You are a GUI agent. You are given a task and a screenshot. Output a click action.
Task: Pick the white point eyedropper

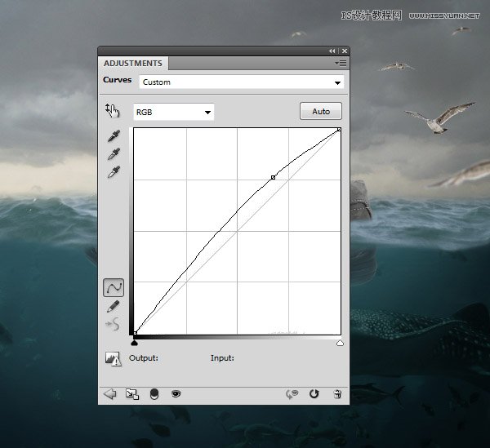pyautogui.click(x=114, y=171)
